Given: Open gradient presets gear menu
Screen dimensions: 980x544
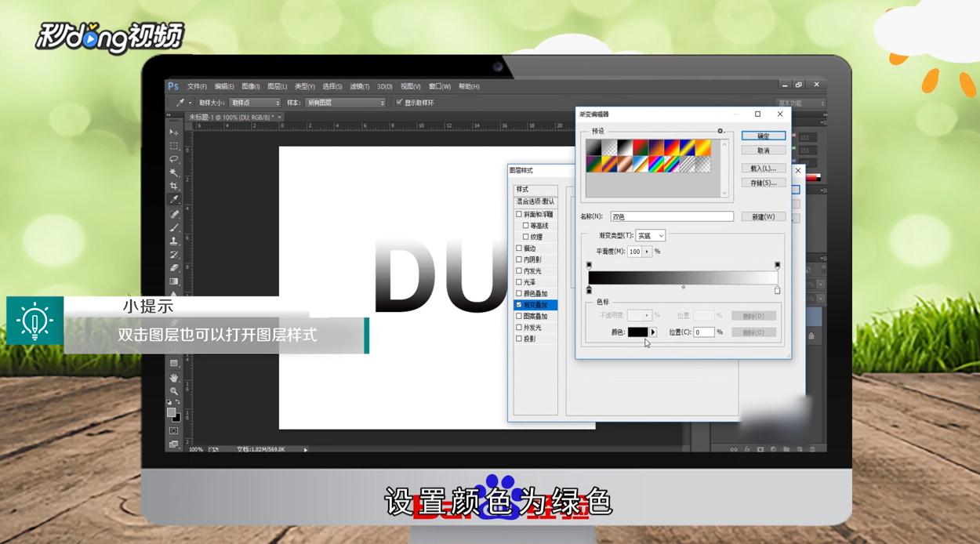Looking at the screenshot, I should (720, 131).
